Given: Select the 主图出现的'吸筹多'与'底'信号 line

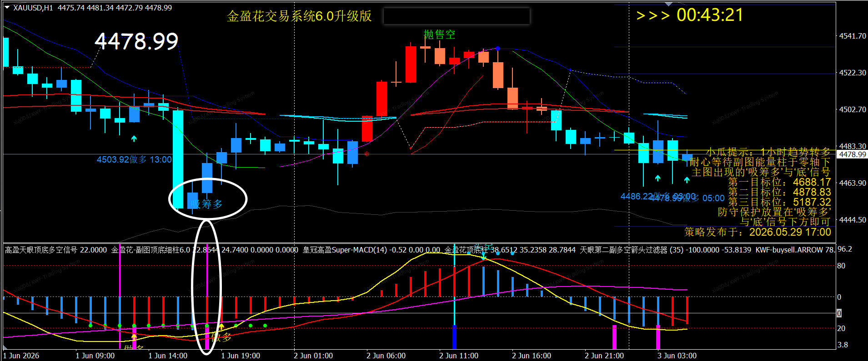Looking at the screenshot, I should pos(761,172).
